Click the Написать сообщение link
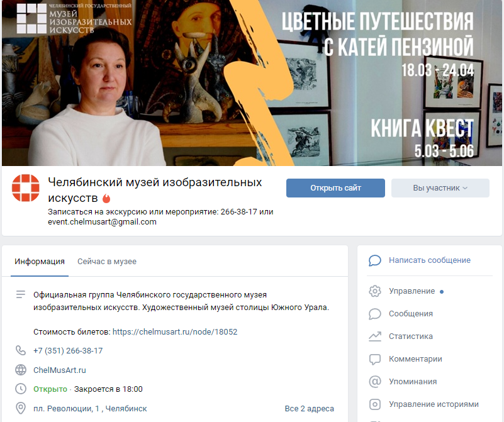The width and height of the screenshot is (504, 422). pyautogui.click(x=429, y=260)
